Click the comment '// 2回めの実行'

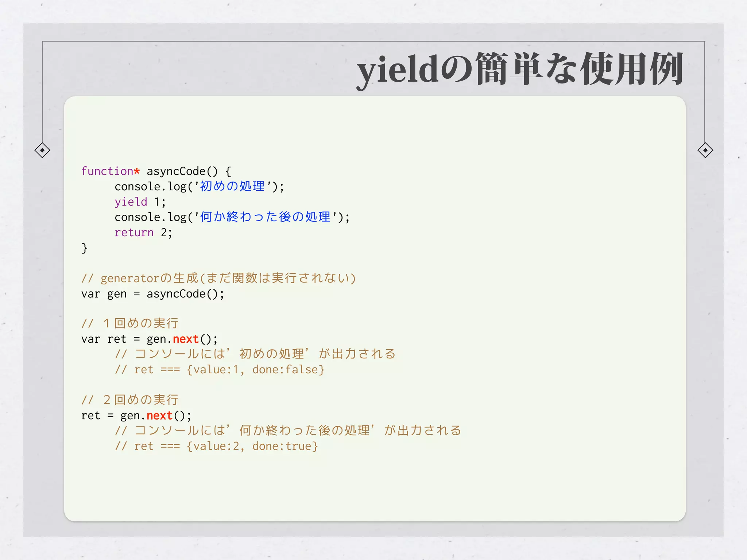click(x=130, y=400)
